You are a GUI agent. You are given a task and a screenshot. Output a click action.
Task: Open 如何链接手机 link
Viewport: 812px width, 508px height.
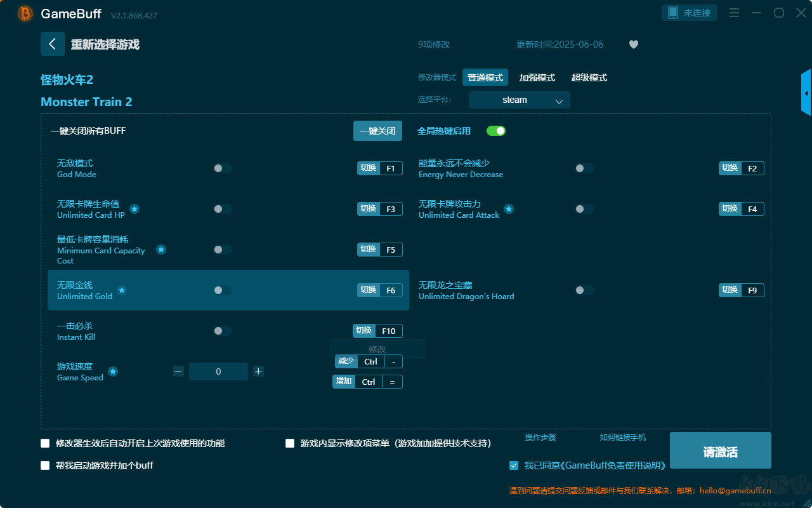coord(623,438)
